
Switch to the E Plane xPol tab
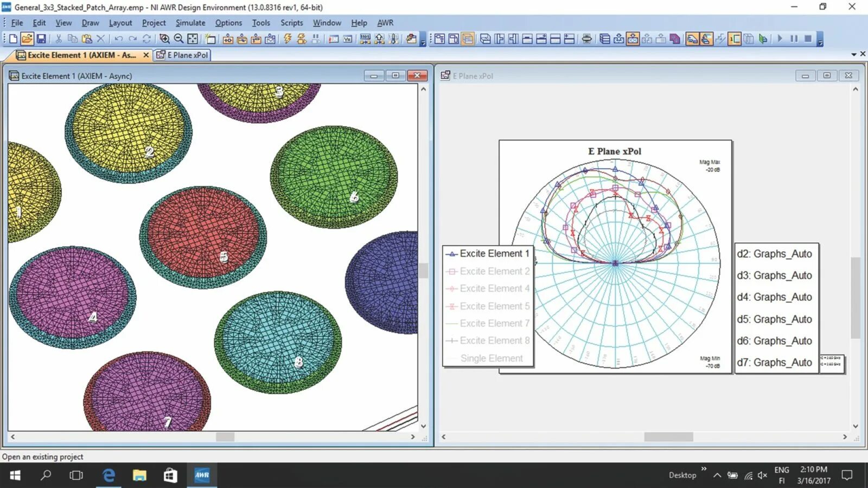[x=182, y=55]
